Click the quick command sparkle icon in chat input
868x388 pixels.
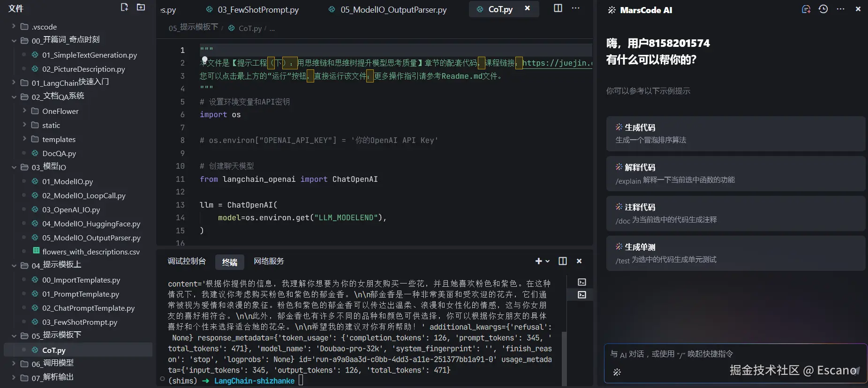pos(617,372)
